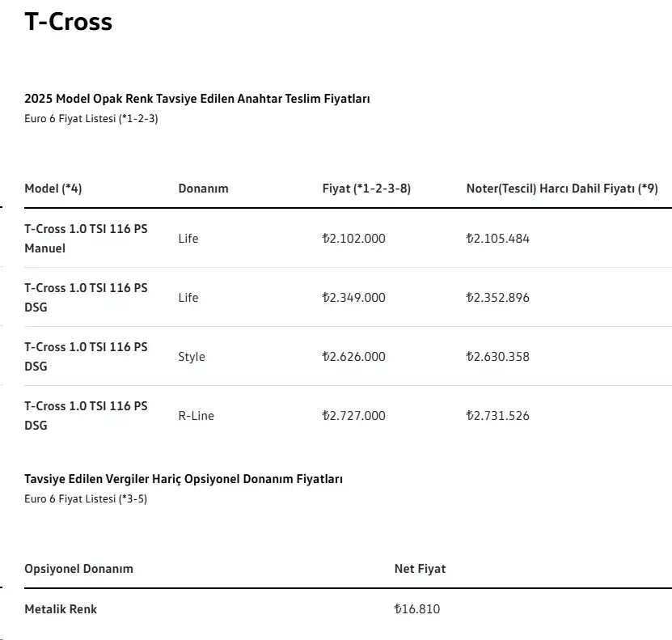Viewport: 672px width, 640px height.
Task: Select the Model (*4) column header
Action: click(x=53, y=189)
